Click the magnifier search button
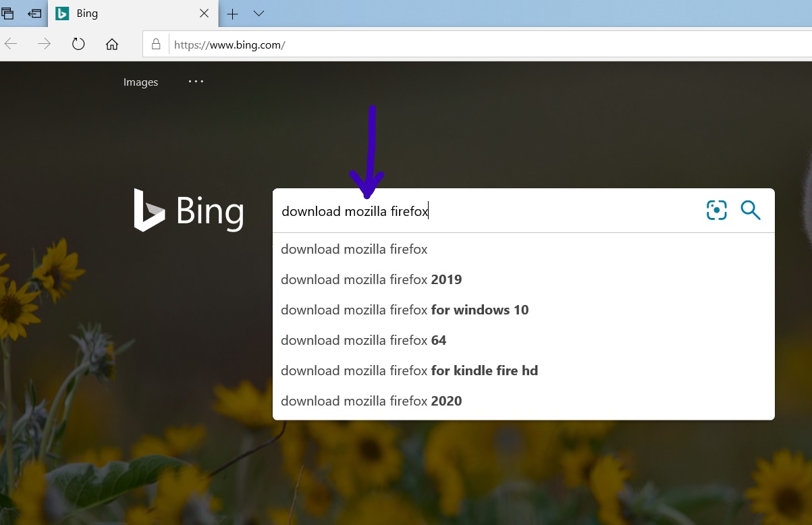 pyautogui.click(x=751, y=211)
